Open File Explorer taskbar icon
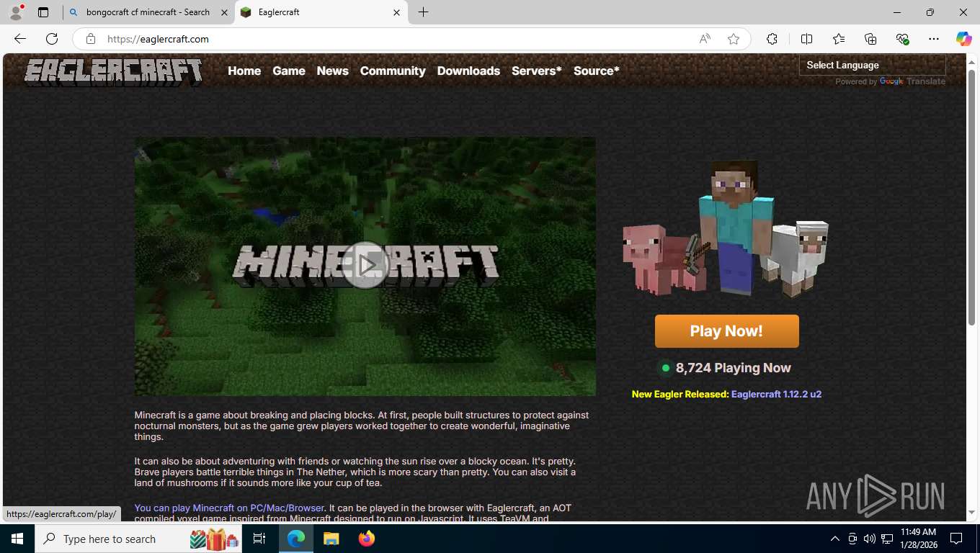This screenshot has height=553, width=980. point(331,539)
